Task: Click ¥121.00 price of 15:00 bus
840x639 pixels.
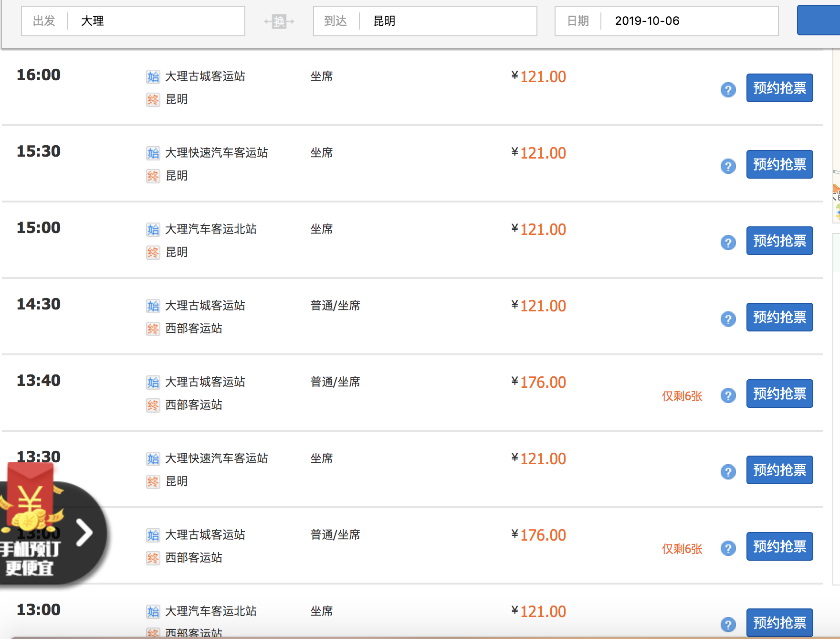Action: [539, 229]
